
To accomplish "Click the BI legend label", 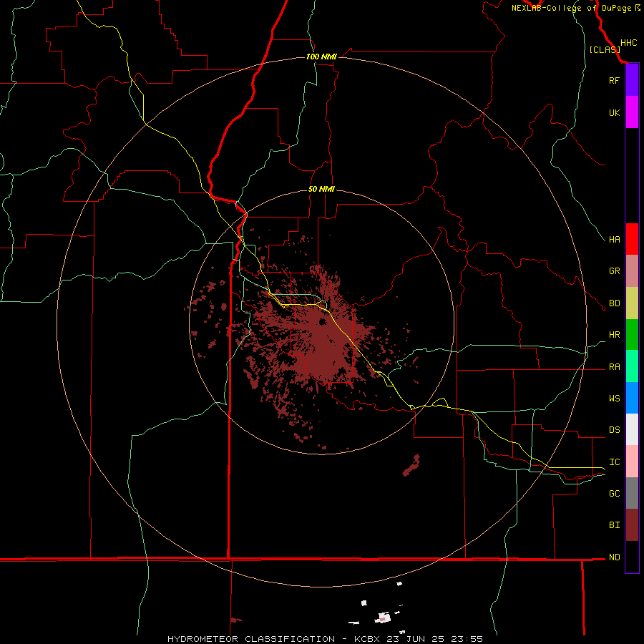I will pos(615,525).
